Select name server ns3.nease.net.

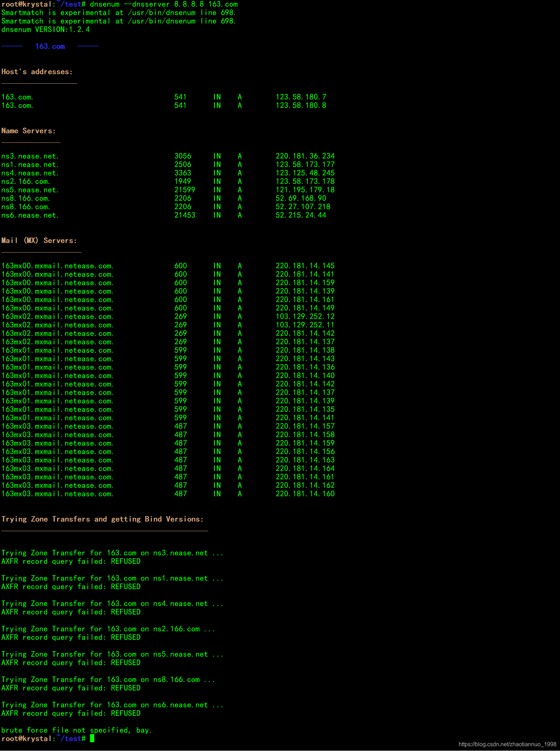30,156
